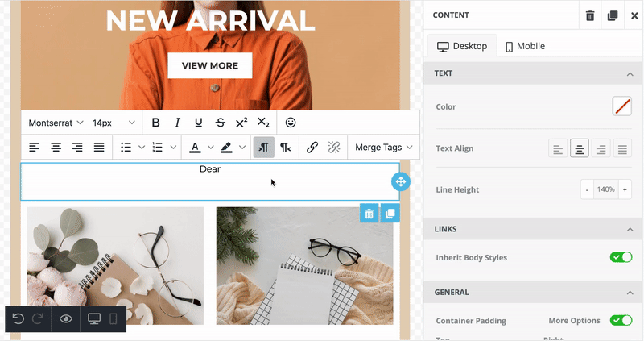Viewport: 644px width, 341px height.
Task: Disable Container Padding More Options switch
Action: (x=621, y=320)
